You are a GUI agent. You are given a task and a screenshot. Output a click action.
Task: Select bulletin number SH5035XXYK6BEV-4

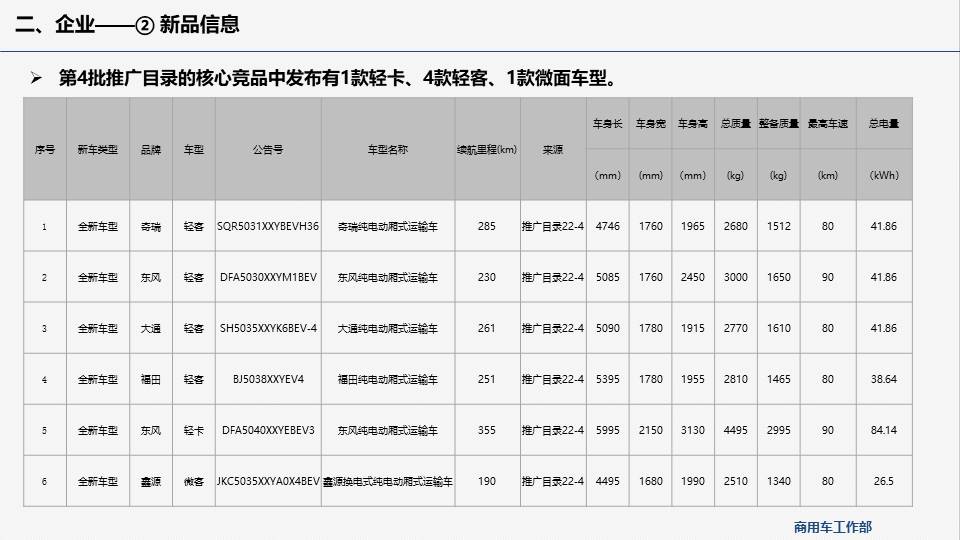(268, 328)
